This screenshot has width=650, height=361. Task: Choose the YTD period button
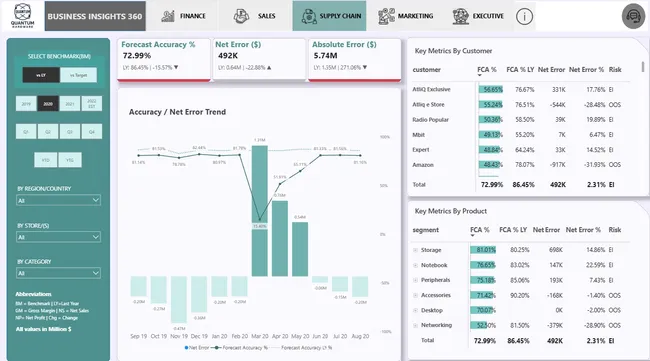(46, 160)
